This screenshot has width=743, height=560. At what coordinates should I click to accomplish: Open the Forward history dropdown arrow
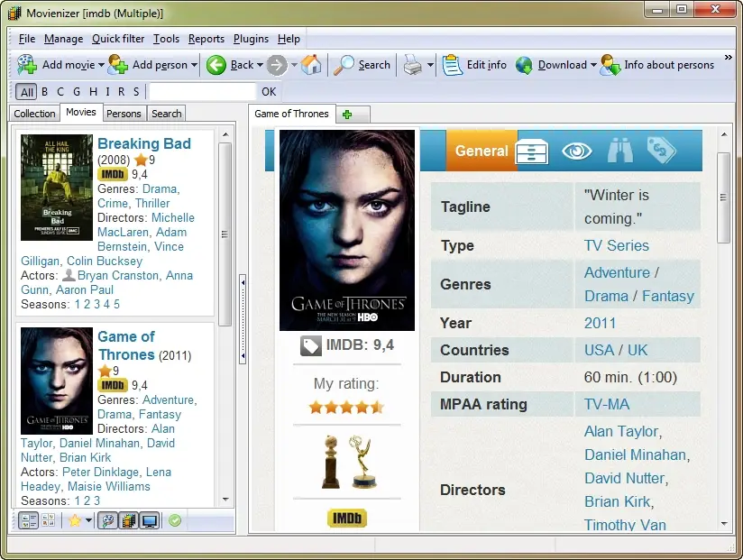tap(294, 65)
